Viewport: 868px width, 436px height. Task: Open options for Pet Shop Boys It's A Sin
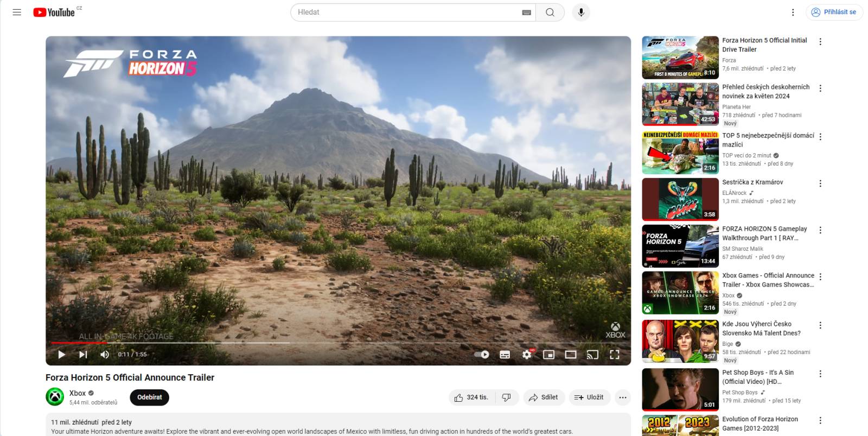[820, 374]
